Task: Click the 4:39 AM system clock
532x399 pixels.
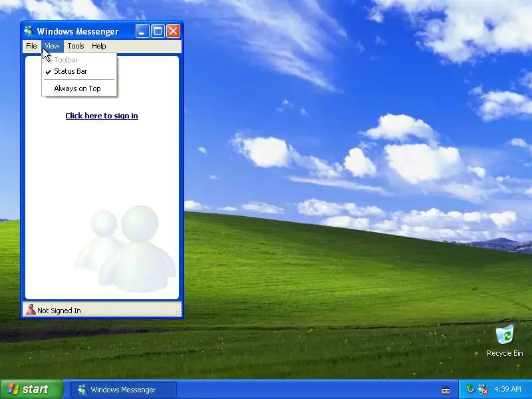Action: point(507,389)
